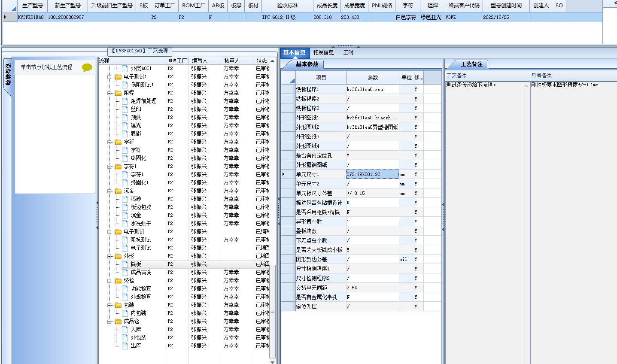Select the 铣板 process step
The width and height of the screenshot is (617, 364).
(136, 264)
